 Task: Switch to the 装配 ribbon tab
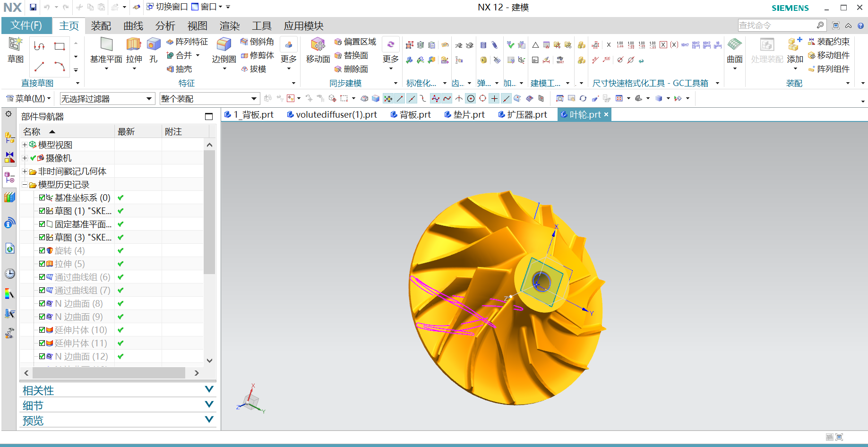pyautogui.click(x=101, y=26)
